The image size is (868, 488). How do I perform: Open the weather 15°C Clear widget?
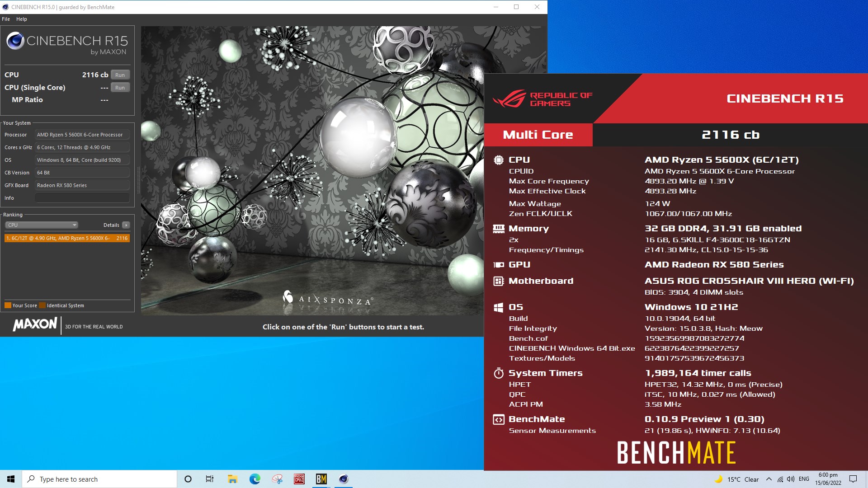pos(737,479)
